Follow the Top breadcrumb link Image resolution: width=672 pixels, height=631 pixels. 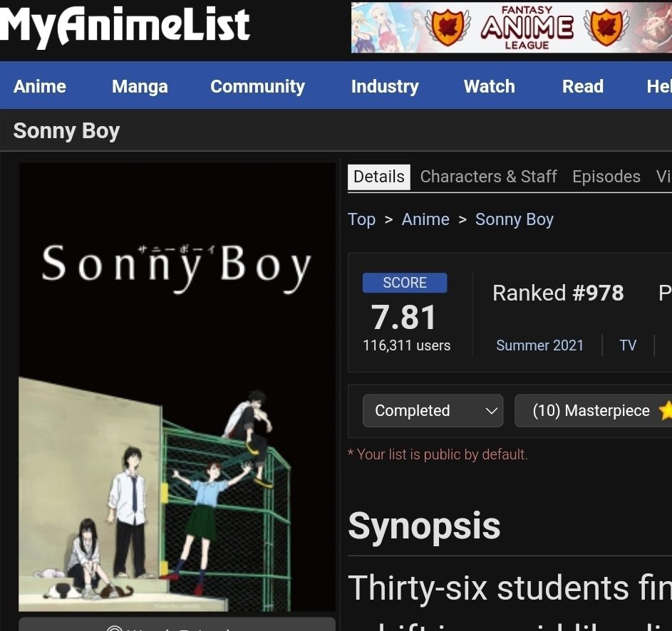[362, 220]
